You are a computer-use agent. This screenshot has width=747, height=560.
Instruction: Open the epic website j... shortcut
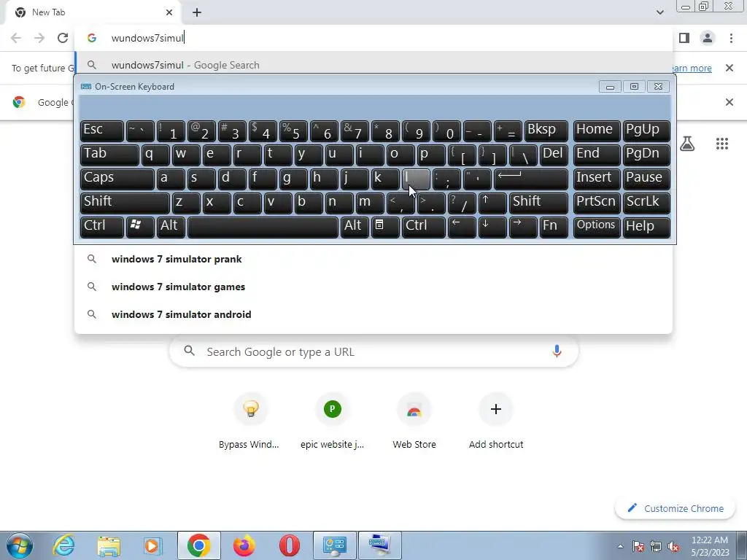point(332,421)
